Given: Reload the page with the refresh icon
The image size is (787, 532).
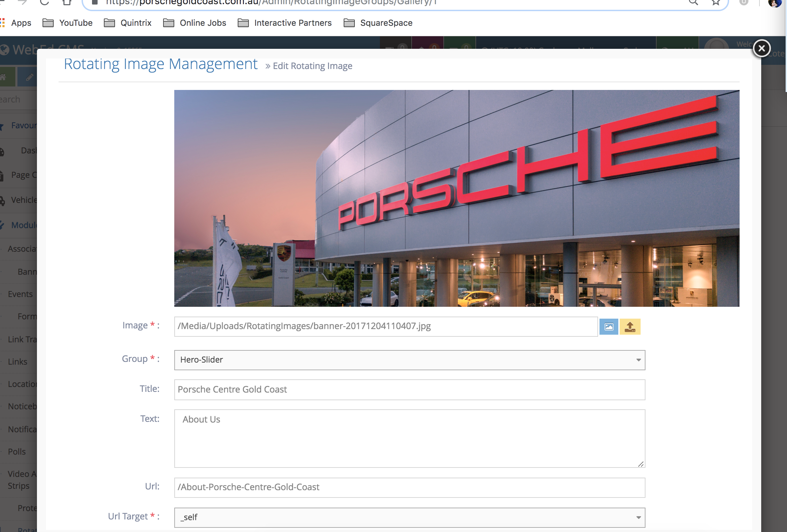Looking at the screenshot, I should click(x=45, y=2).
